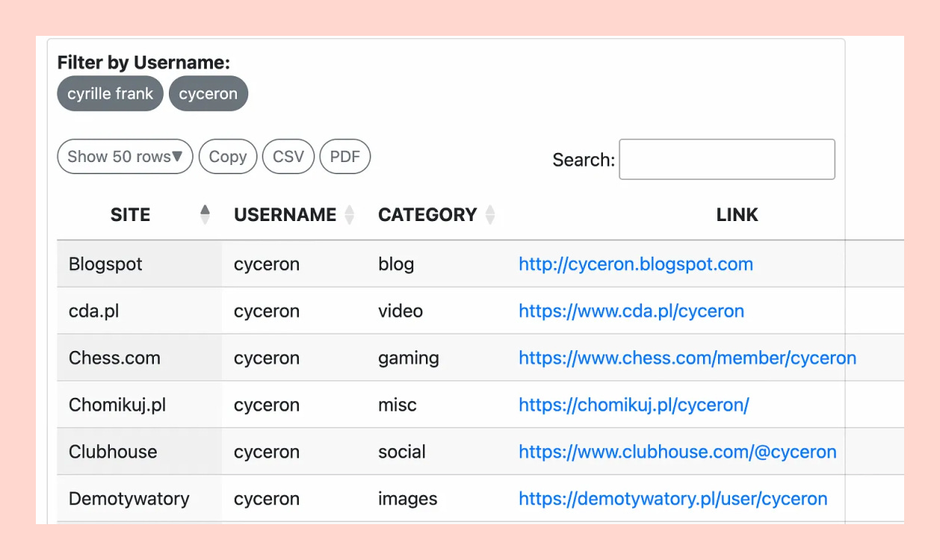Open the cyceron.blogspot.com link
This screenshot has width=940, height=560.
pos(636,264)
